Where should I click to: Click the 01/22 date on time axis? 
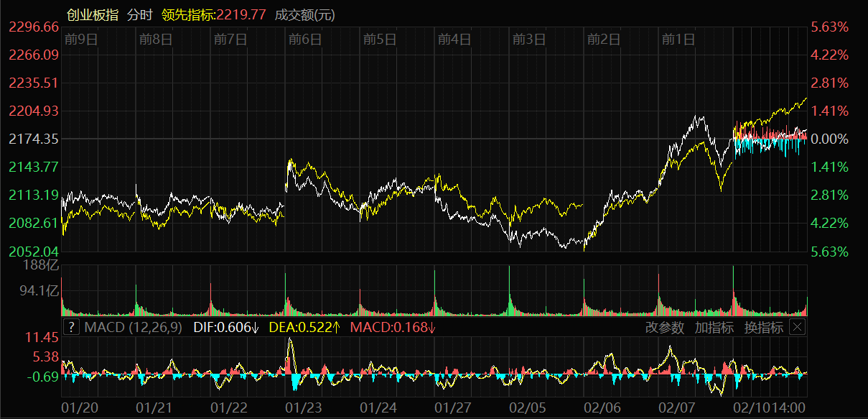point(229,408)
